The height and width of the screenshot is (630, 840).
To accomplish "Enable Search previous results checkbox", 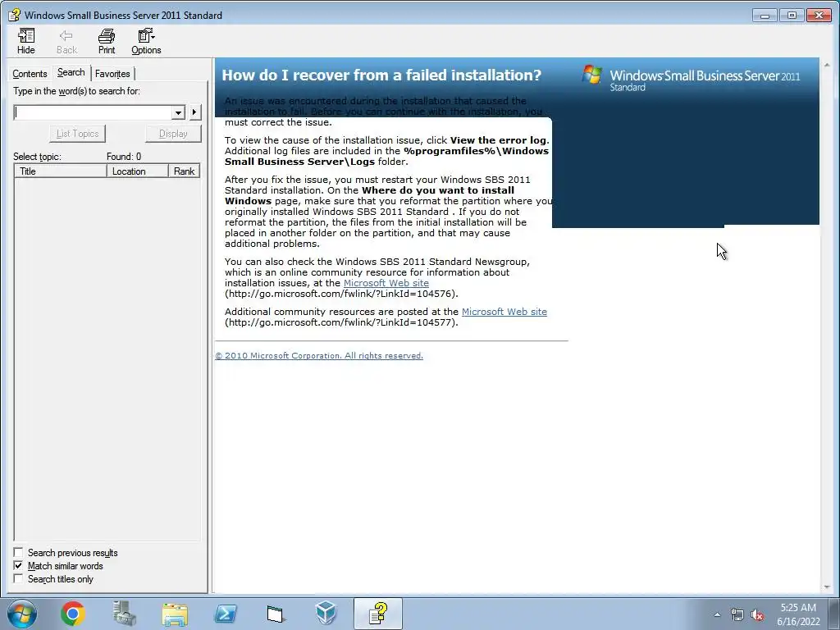I will (18, 552).
